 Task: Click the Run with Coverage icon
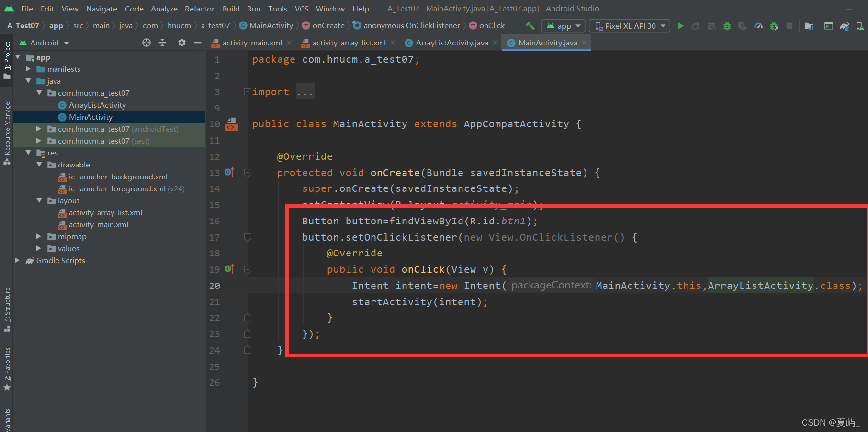(743, 26)
